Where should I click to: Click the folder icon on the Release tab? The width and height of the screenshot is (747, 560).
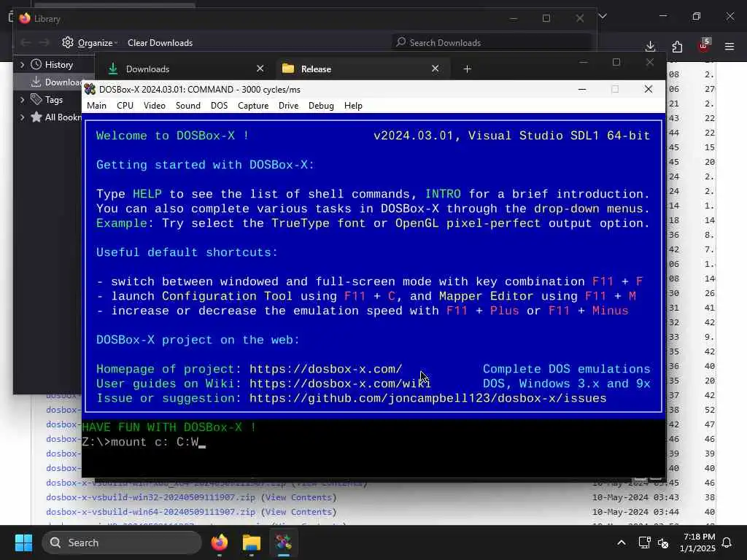click(287, 69)
